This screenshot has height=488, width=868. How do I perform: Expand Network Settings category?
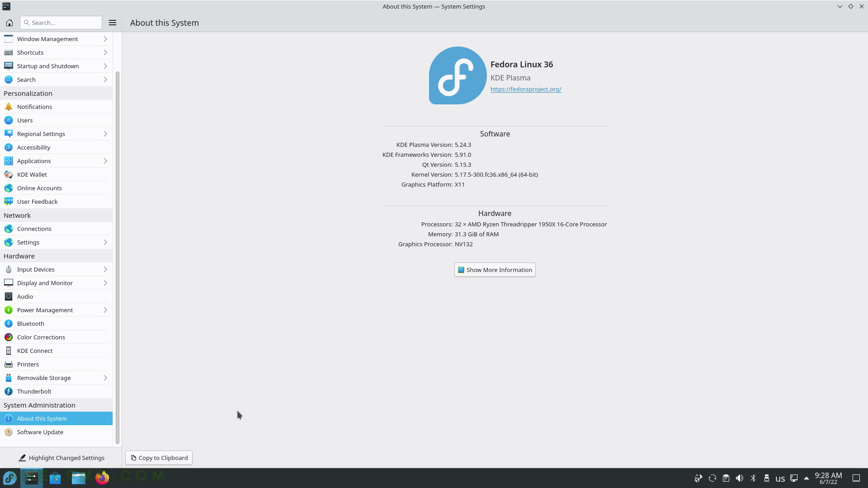[56, 242]
